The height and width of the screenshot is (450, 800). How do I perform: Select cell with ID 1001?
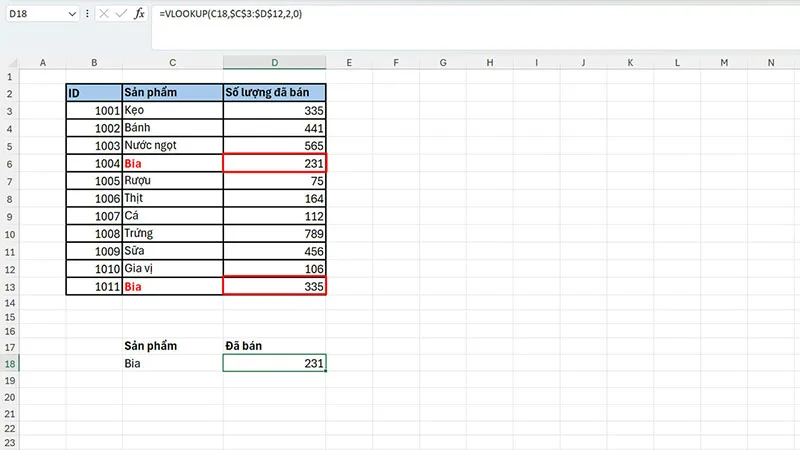click(94, 111)
